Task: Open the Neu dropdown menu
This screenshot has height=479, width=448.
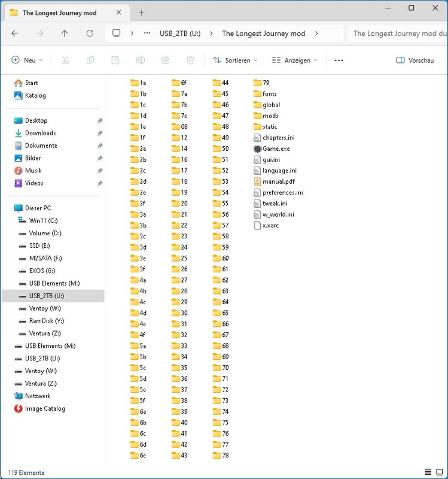Action: pos(27,60)
